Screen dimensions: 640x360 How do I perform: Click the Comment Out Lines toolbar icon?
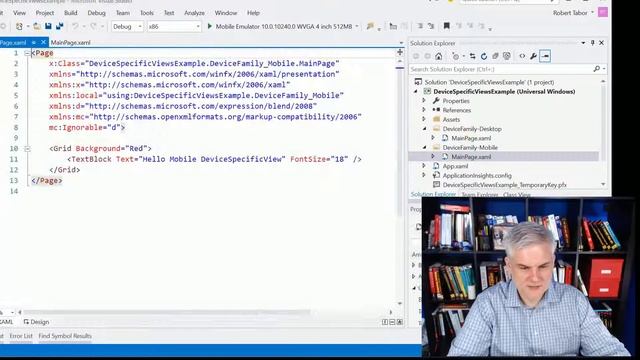(x=420, y=26)
